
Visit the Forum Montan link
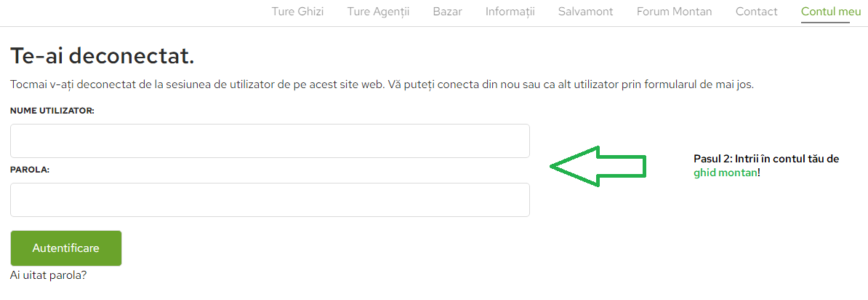pos(674,12)
